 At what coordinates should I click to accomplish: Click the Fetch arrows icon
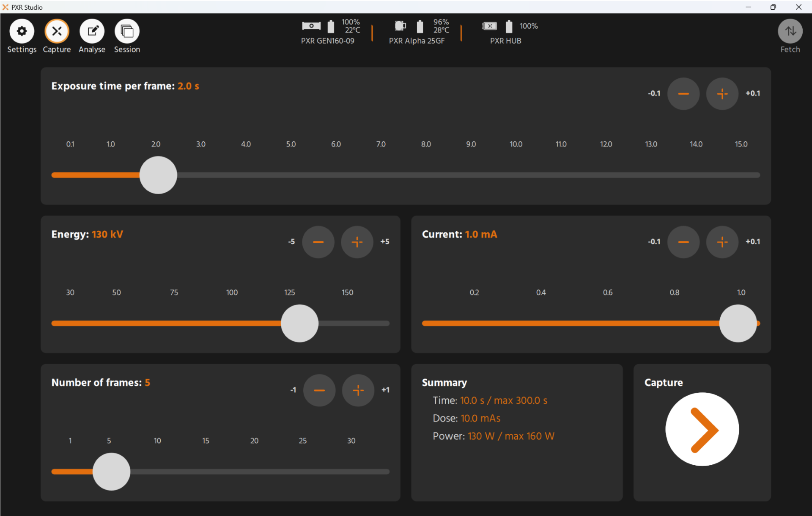790,31
